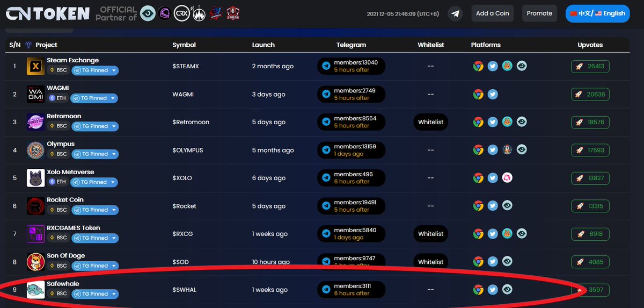Open Retromoon Twitter icon
Screen dimensions: 644x308
point(493,122)
